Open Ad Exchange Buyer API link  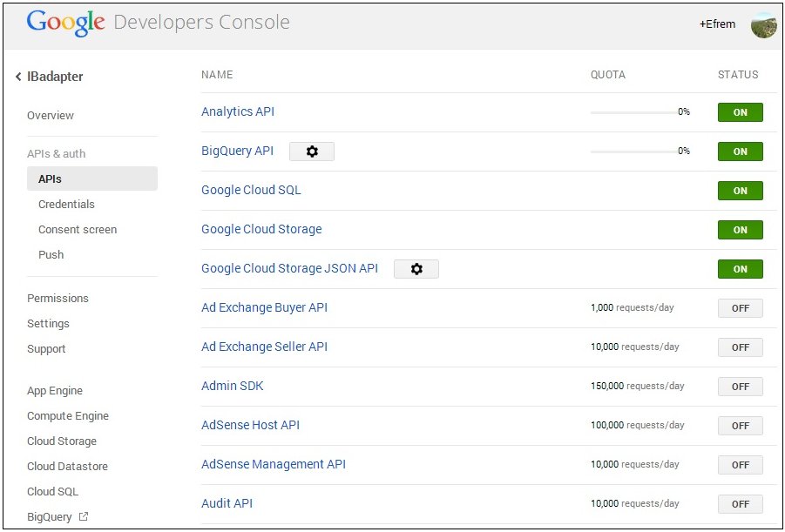click(264, 307)
